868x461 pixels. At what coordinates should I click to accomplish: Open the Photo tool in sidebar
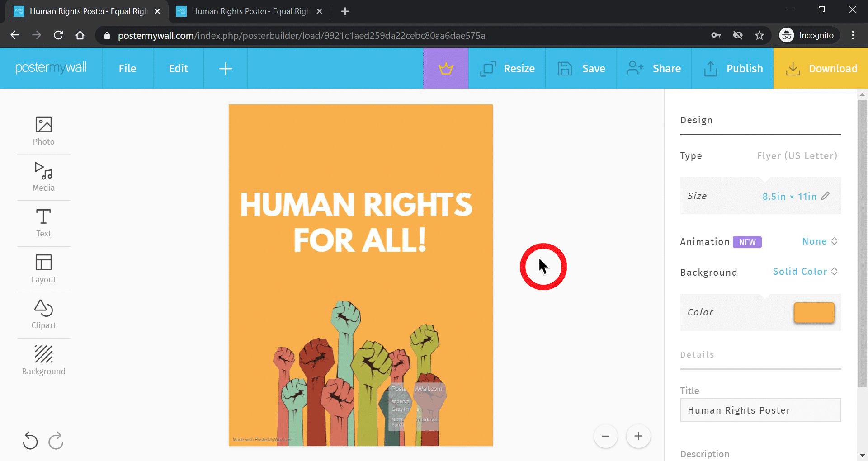(44, 132)
